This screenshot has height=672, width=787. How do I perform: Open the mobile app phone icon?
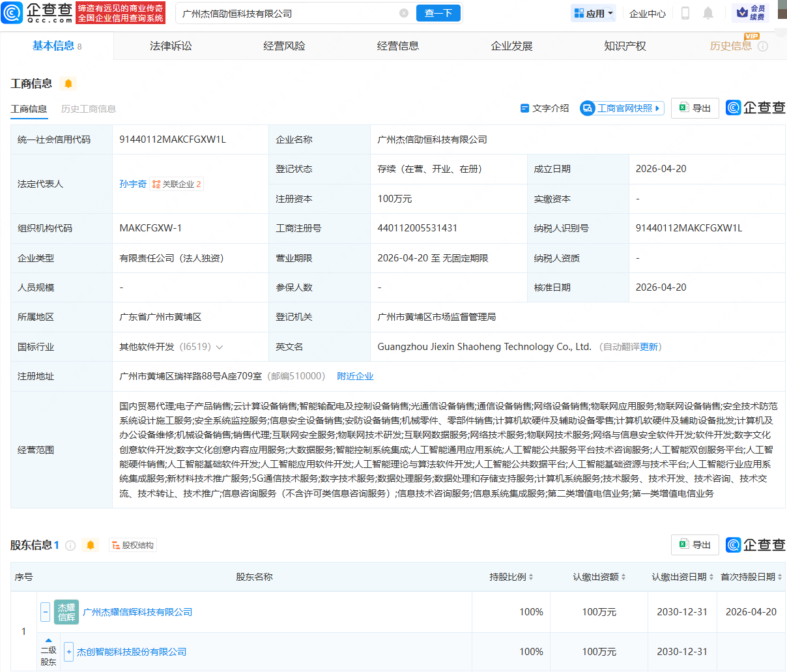685,13
